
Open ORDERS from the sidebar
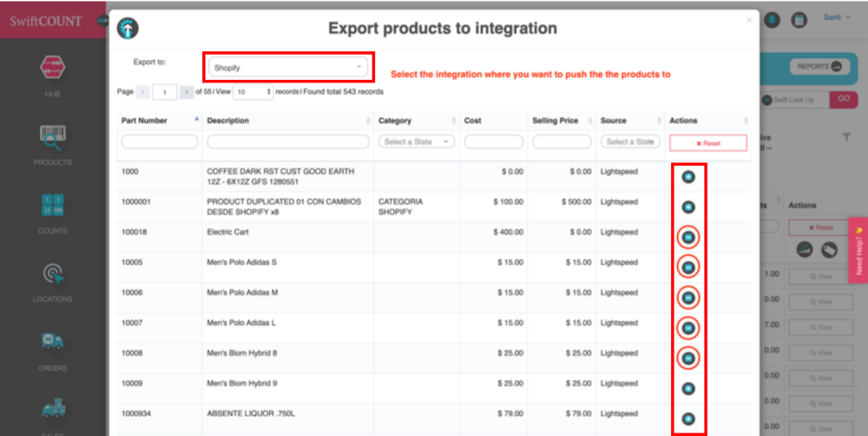(x=53, y=350)
